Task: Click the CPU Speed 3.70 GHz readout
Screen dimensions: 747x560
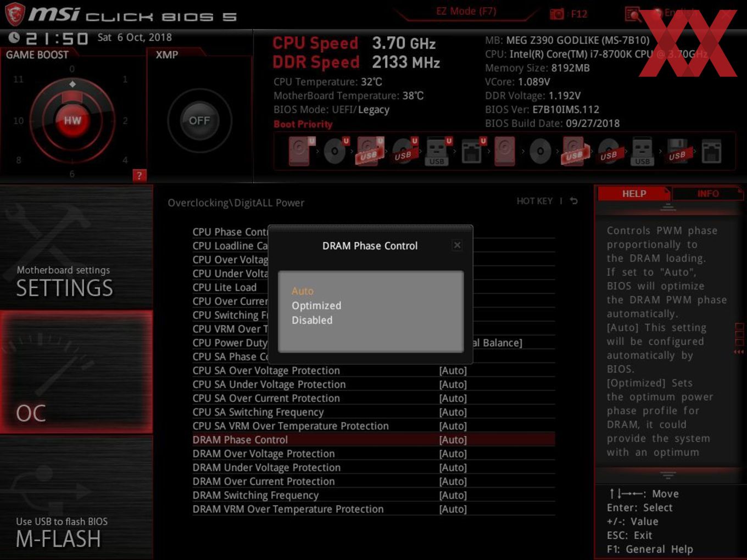Action: [x=354, y=43]
